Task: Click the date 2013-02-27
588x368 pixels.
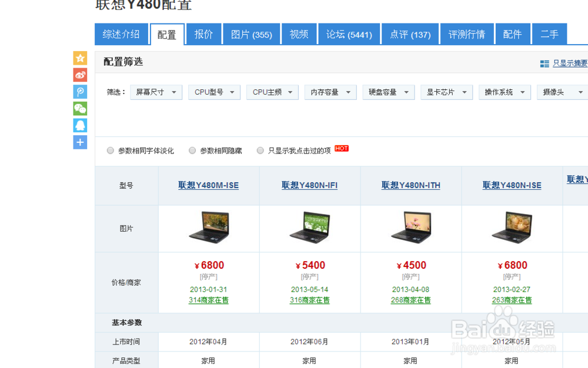Action: pos(512,289)
